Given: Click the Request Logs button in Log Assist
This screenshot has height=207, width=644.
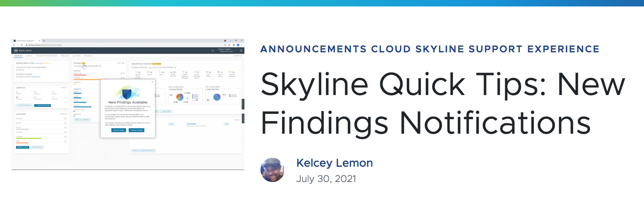Looking at the screenshot, I should (23, 147).
